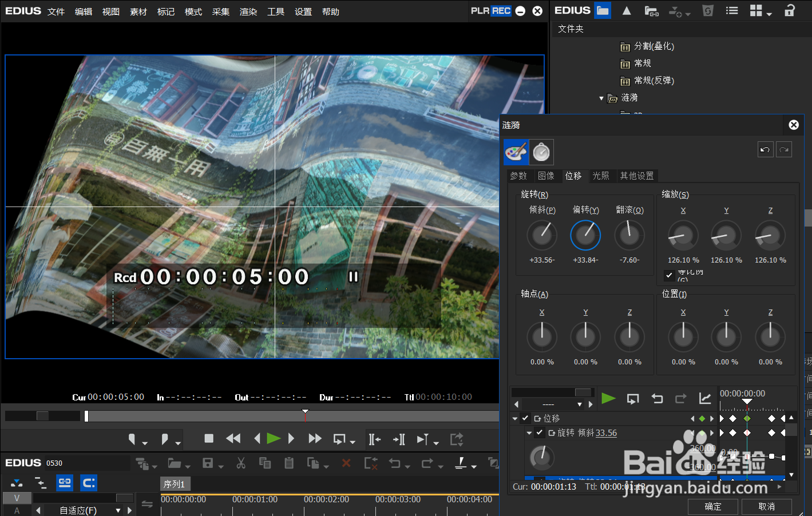812x516 pixels.
Task: Open the 渲染 menu
Action: click(x=248, y=11)
